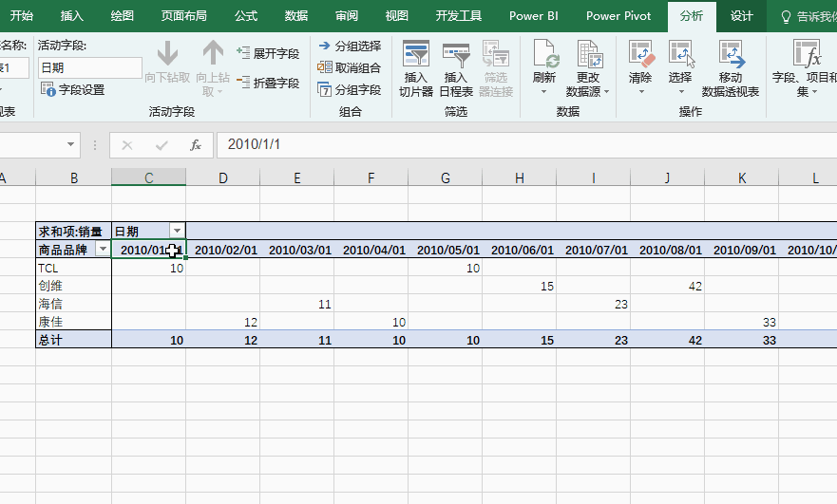This screenshot has width=837, height=504.
Task: Switch to 页面布局 tab
Action: coord(184,16)
